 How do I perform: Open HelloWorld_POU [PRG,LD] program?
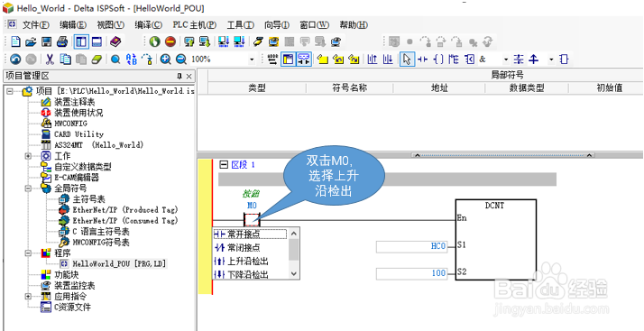point(120,263)
